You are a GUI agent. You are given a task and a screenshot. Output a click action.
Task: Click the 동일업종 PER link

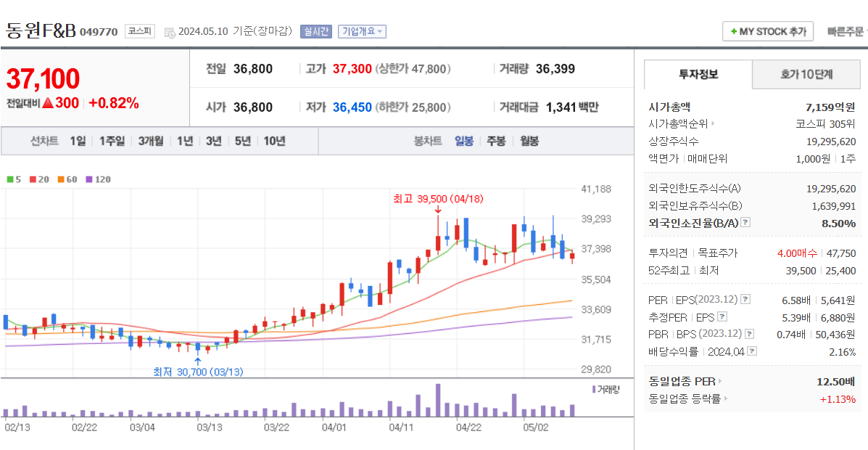pyautogui.click(x=682, y=381)
